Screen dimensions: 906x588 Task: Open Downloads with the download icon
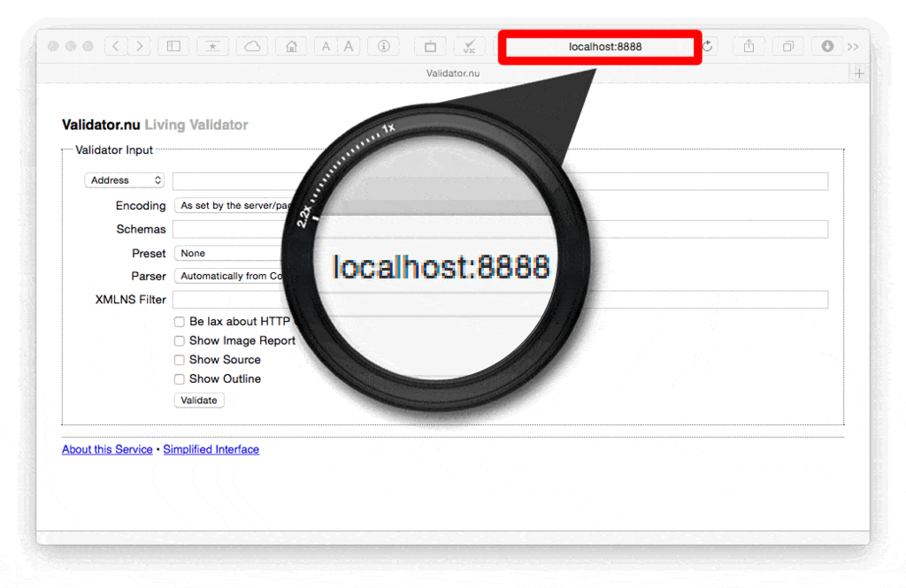[826, 46]
